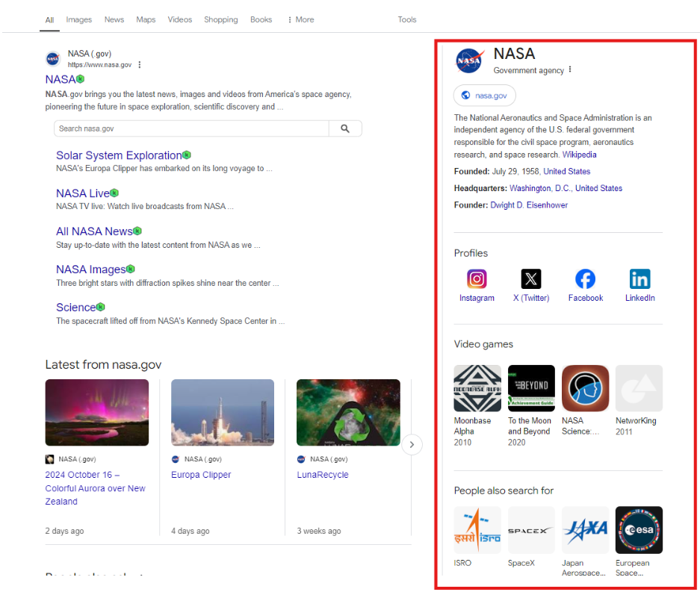Click the nasa.gov website chip button
Image resolution: width=700 pixels, height=592 pixels.
pos(484,95)
